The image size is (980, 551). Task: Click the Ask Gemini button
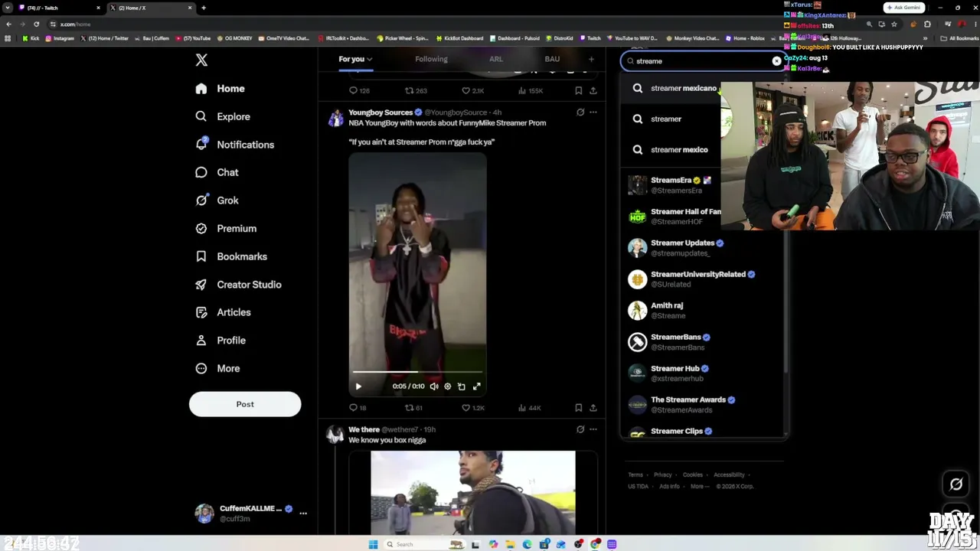(x=903, y=8)
